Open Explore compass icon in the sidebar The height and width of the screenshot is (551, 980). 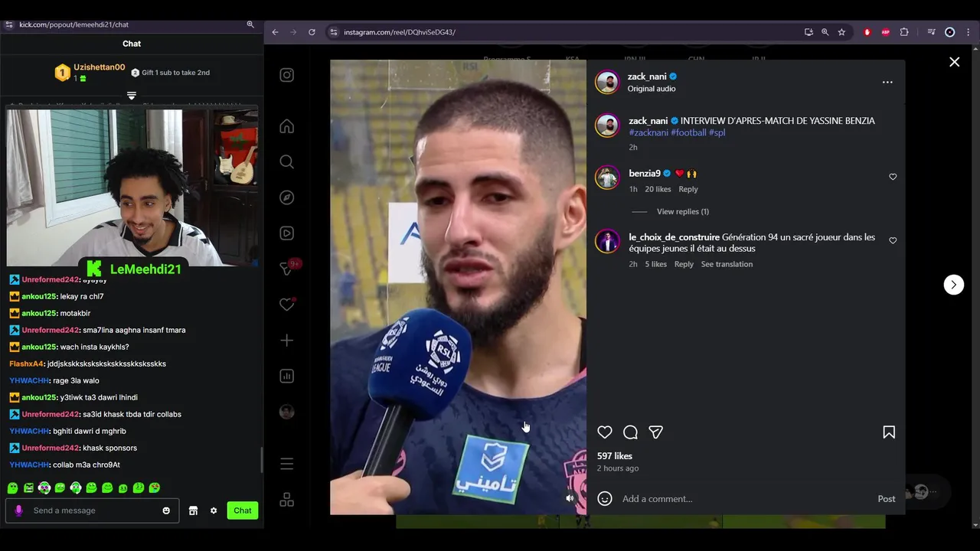pyautogui.click(x=286, y=197)
